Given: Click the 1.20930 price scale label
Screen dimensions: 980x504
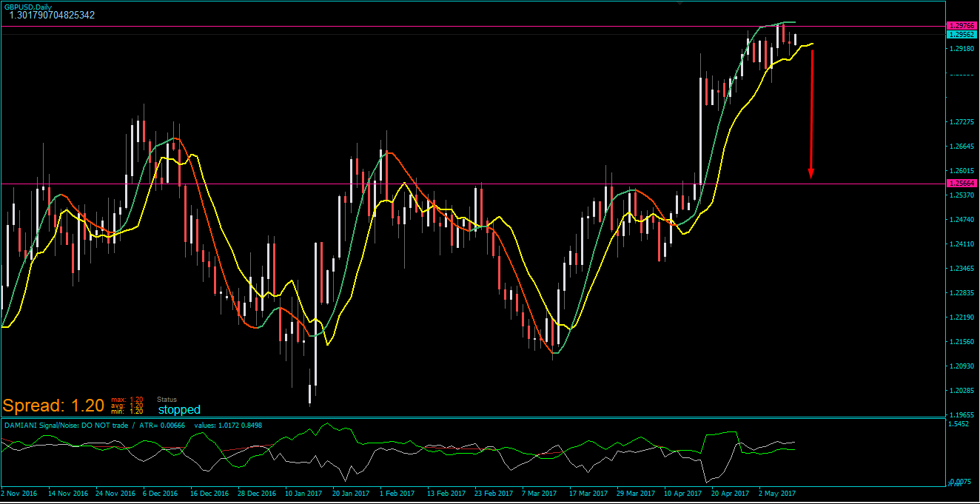Looking at the screenshot, I should tap(961, 366).
